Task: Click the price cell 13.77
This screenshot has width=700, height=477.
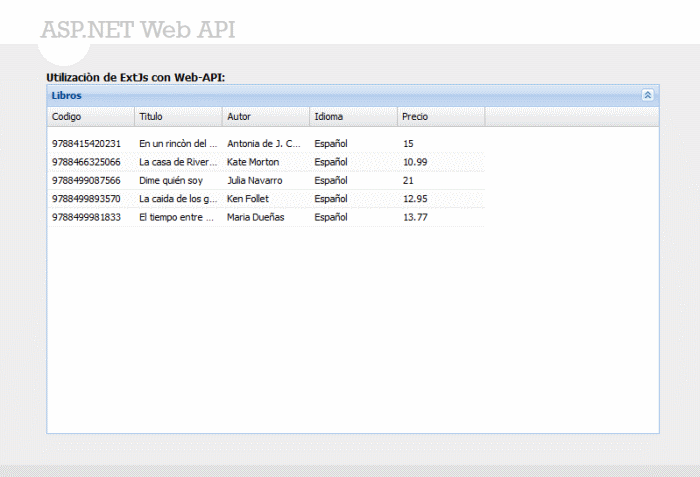Action: [415, 217]
